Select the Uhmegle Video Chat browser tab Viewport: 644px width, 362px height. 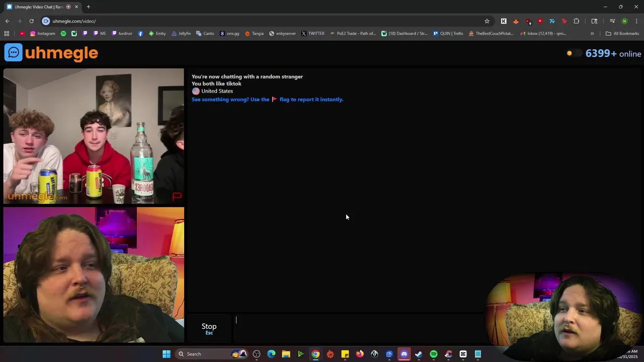coord(39,7)
